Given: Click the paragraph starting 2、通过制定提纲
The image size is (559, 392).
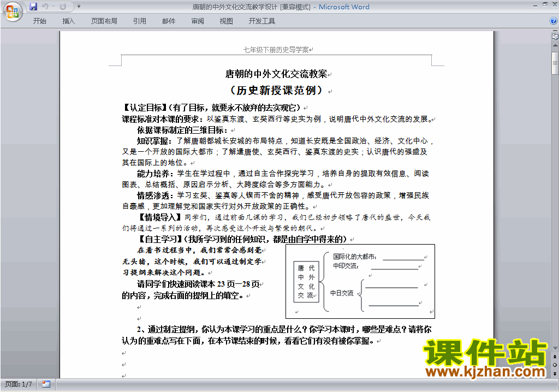Looking at the screenshot, I should [277, 335].
